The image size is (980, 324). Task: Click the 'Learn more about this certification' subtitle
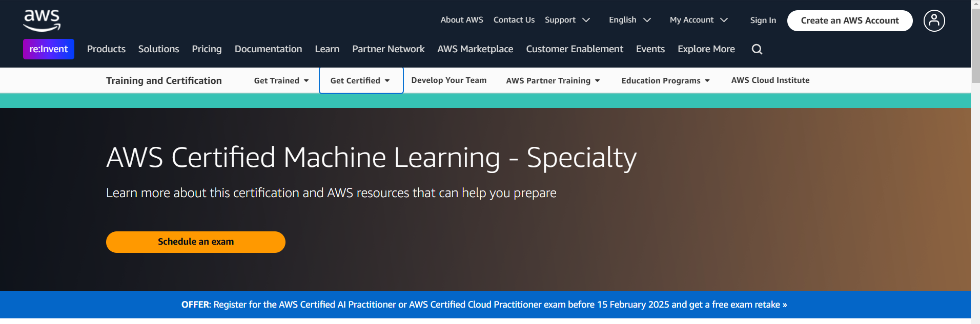point(331,193)
